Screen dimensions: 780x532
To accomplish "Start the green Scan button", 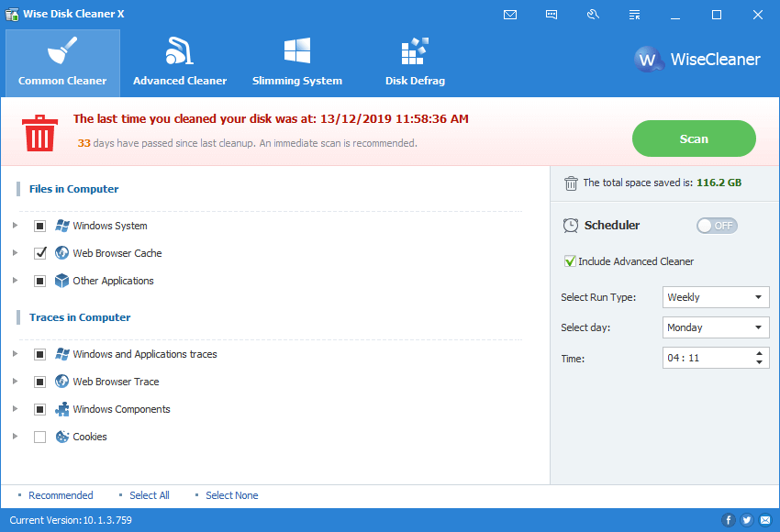I will point(694,139).
